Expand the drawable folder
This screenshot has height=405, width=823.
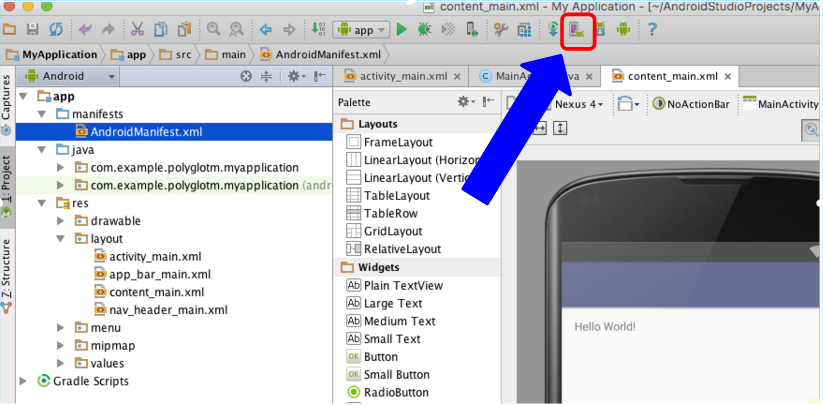point(61,221)
